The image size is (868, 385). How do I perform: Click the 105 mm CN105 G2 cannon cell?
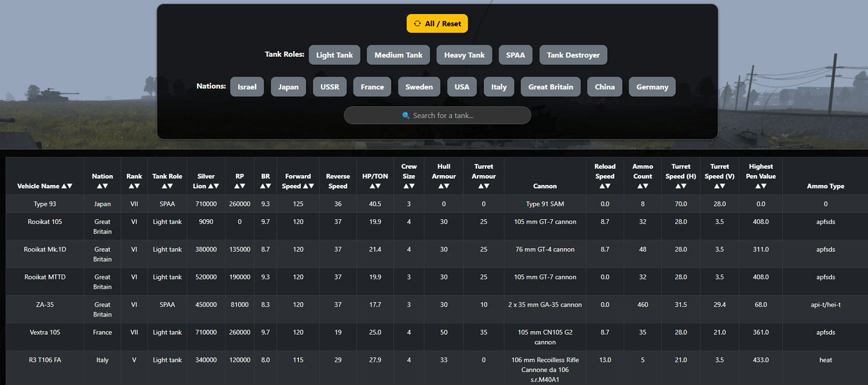point(545,337)
